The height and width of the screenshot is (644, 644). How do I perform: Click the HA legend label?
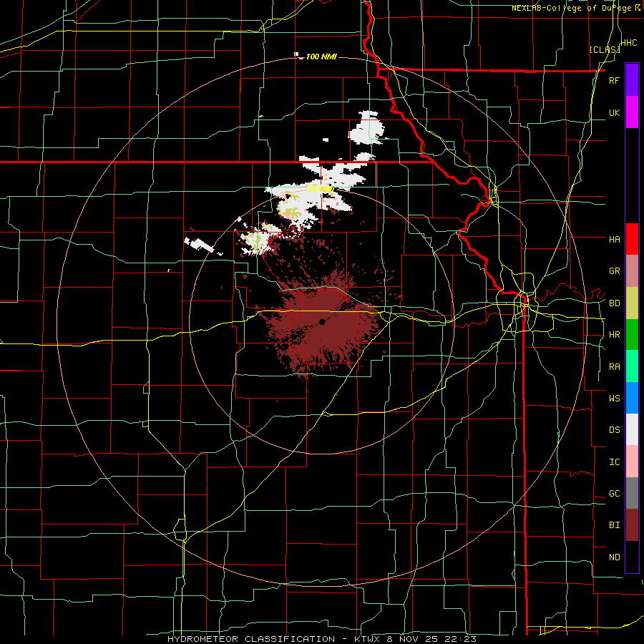click(x=614, y=239)
